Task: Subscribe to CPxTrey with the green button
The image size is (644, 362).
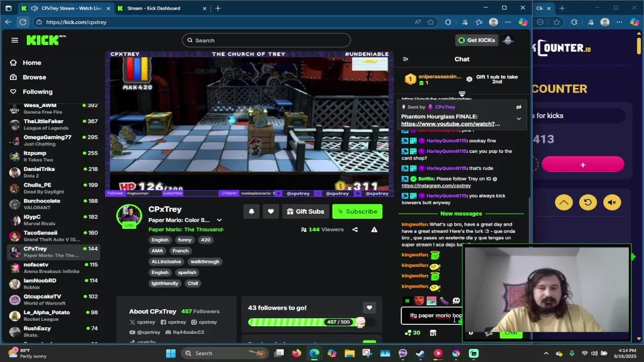Action: tap(357, 212)
